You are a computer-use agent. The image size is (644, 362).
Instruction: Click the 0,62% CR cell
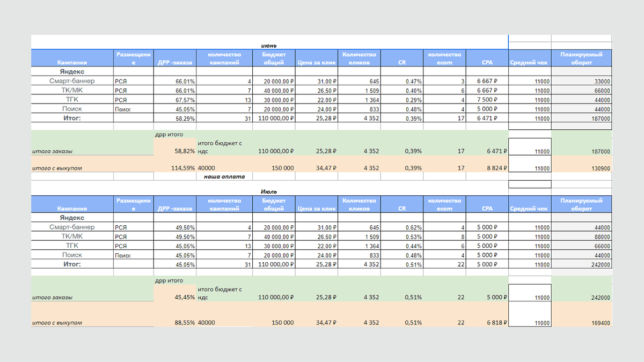pyautogui.click(x=402, y=227)
